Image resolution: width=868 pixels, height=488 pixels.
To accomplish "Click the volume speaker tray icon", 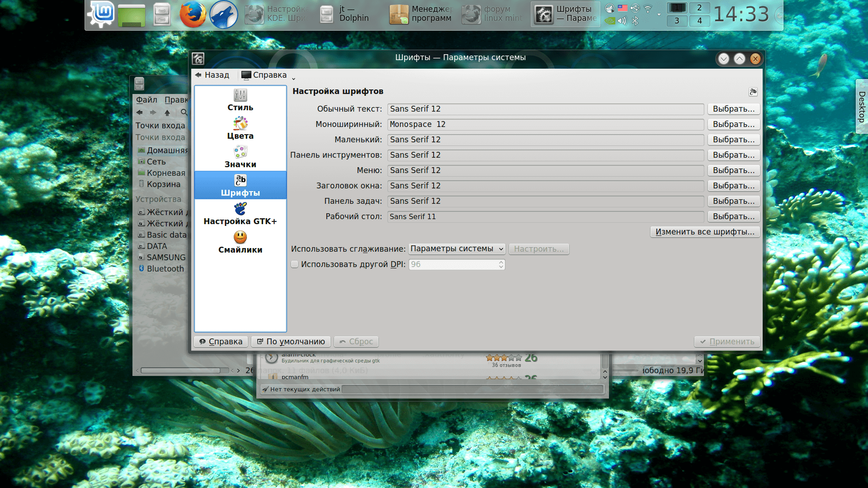I will (623, 21).
